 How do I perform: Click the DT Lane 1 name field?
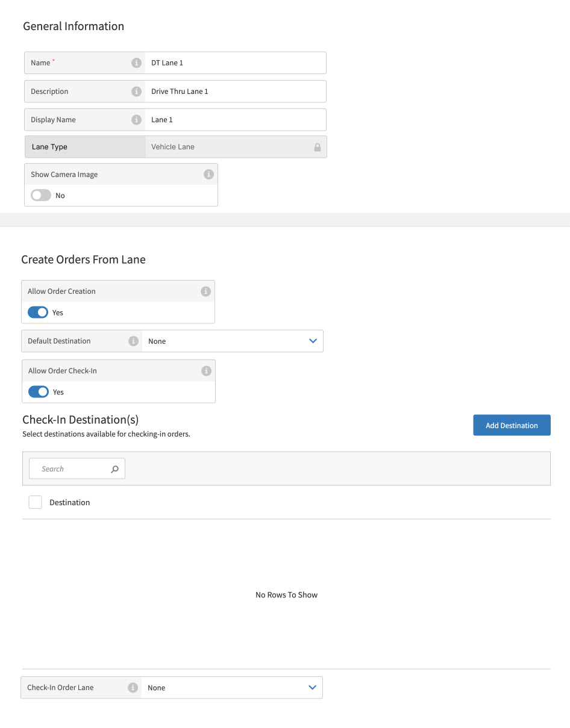tap(235, 62)
